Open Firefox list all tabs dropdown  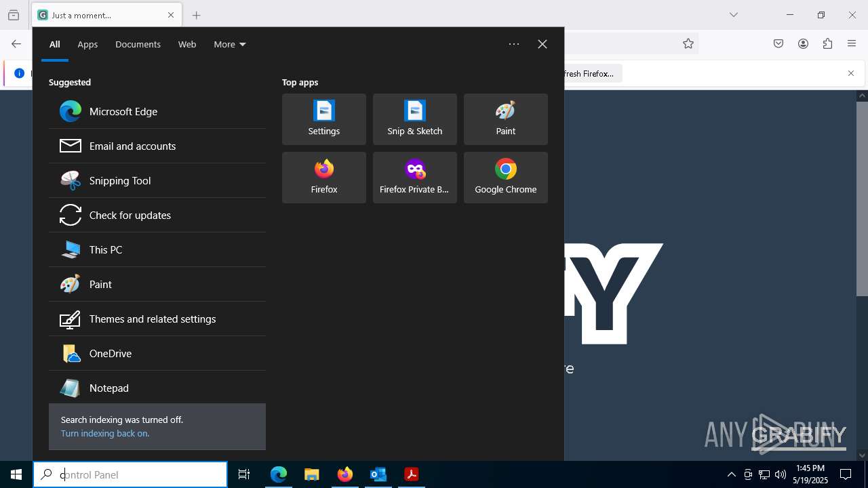pos(734,15)
